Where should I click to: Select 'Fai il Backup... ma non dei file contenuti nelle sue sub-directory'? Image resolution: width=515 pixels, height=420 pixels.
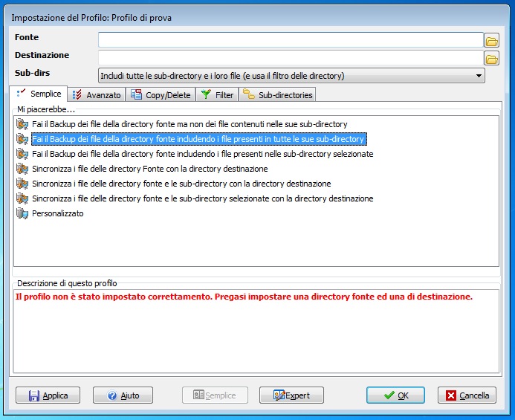click(190, 124)
